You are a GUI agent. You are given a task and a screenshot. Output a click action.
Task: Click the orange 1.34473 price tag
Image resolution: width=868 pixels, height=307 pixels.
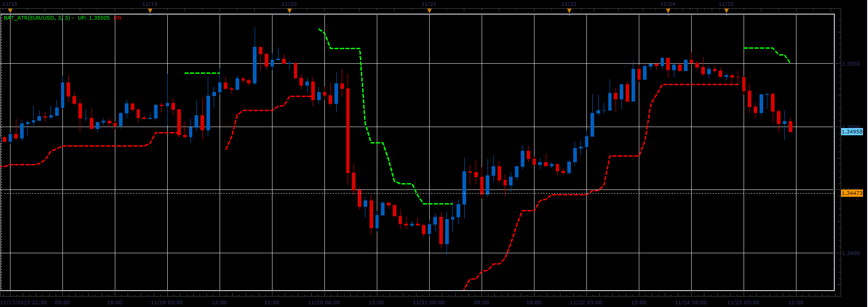click(852, 193)
